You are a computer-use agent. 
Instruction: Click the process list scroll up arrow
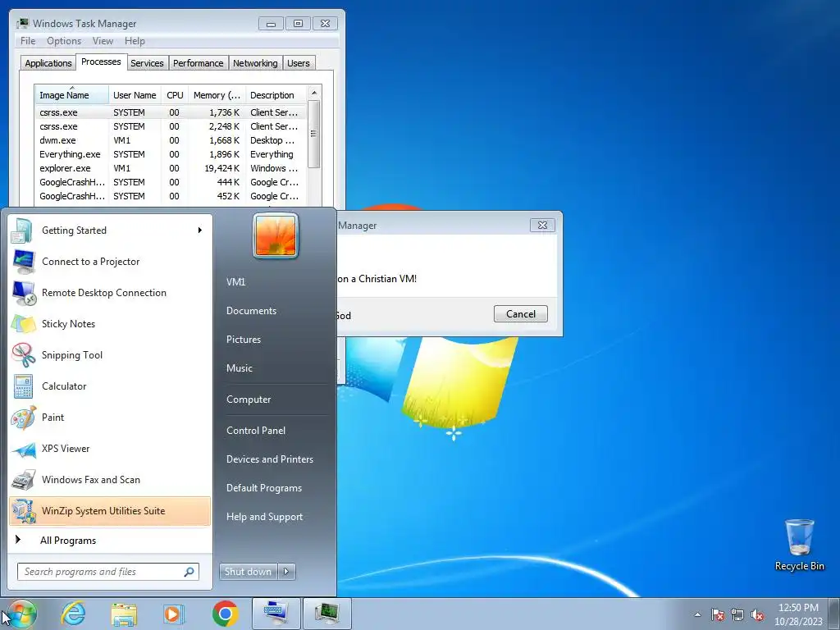pos(314,93)
